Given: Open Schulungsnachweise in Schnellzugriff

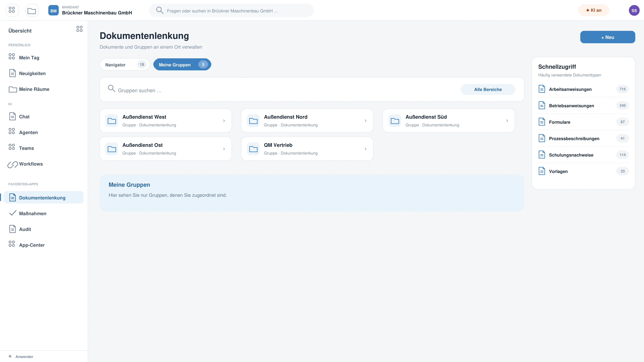Looking at the screenshot, I should coord(583,155).
